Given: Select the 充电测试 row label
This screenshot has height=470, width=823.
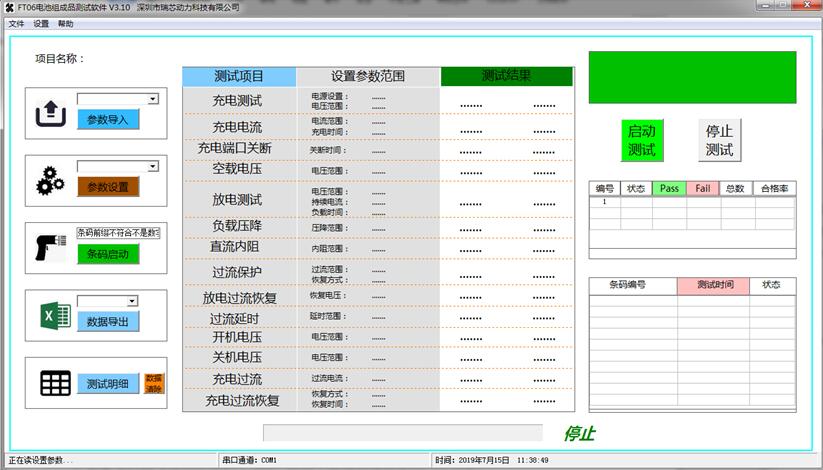Looking at the screenshot, I should coord(237,101).
